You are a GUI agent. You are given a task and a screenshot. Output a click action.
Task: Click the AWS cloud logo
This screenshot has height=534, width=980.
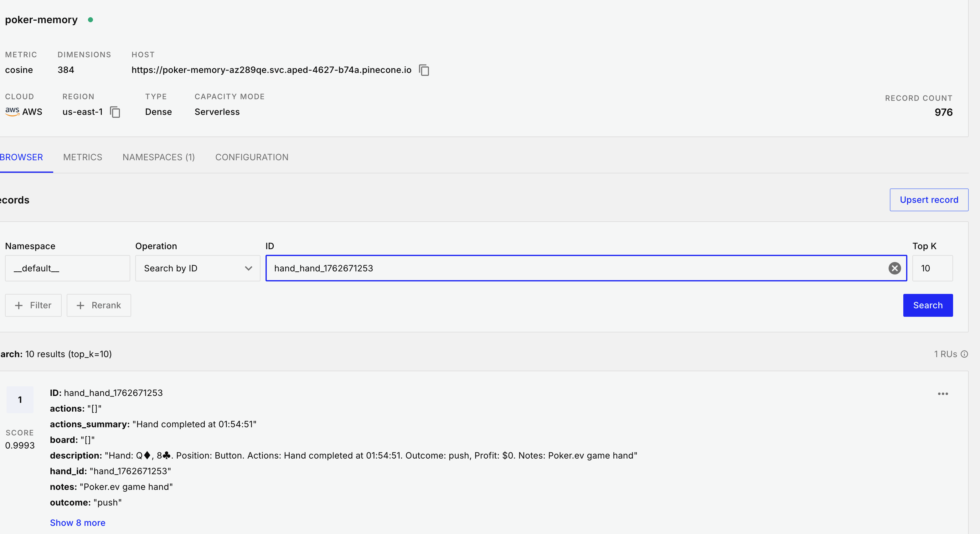click(x=12, y=111)
